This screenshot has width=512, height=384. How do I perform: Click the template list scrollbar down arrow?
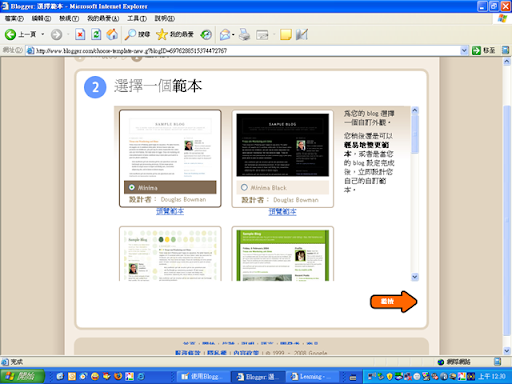[415, 277]
